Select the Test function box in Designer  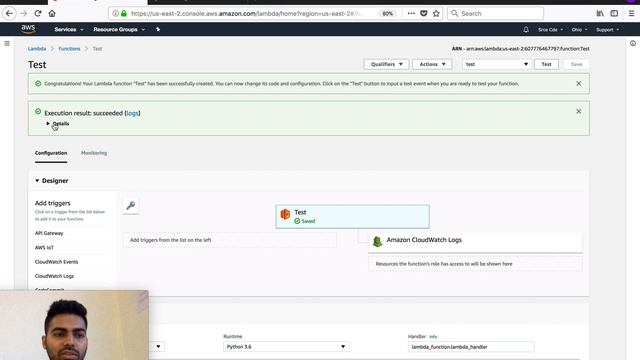(x=352, y=216)
